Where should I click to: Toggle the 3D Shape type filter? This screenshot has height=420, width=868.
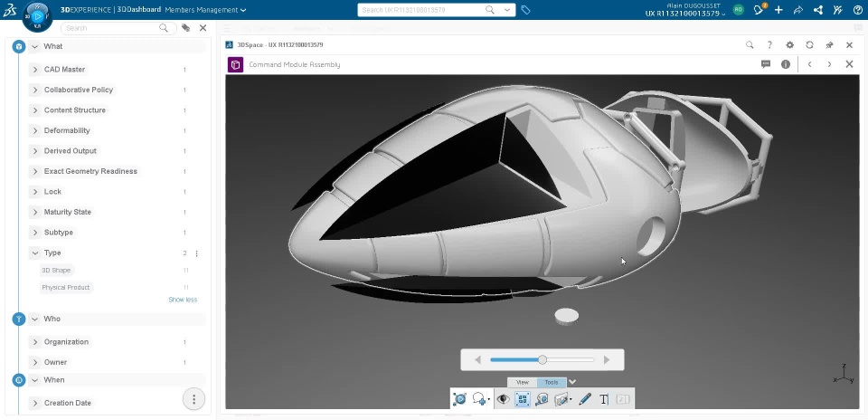pos(56,271)
